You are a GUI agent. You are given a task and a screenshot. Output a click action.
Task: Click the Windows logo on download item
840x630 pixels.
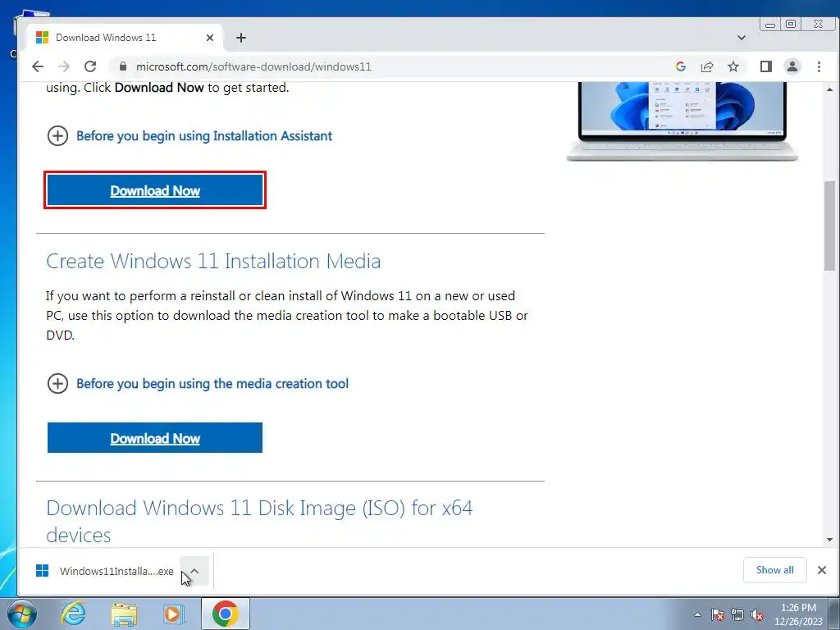[x=43, y=571]
